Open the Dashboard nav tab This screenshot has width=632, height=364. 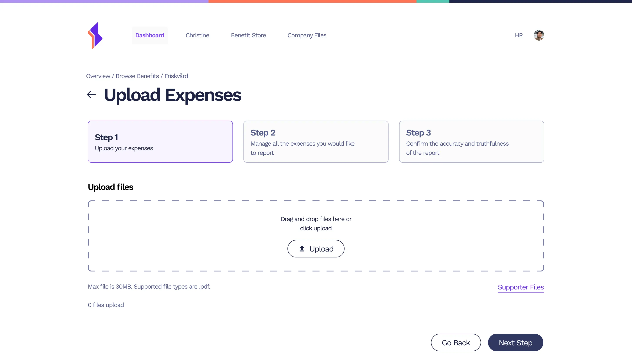pyautogui.click(x=150, y=35)
